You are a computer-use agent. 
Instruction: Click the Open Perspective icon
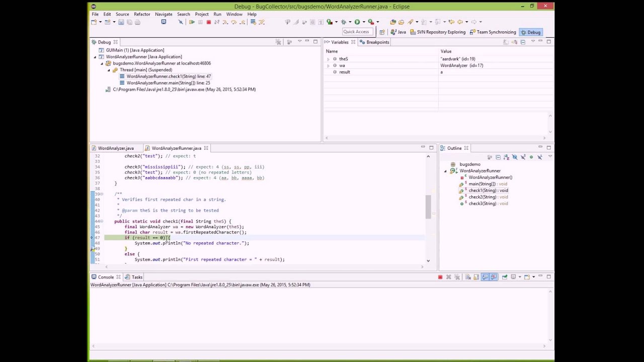pyautogui.click(x=382, y=32)
